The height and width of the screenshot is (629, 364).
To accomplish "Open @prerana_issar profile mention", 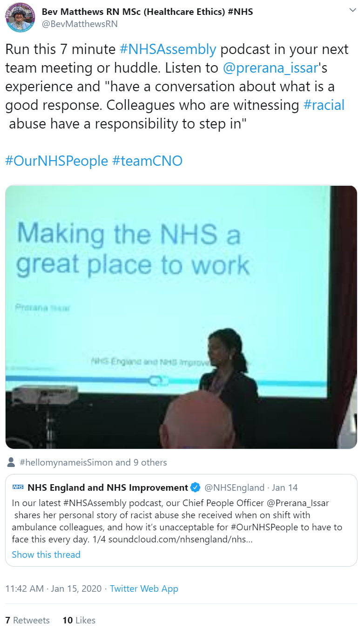I will [x=270, y=68].
